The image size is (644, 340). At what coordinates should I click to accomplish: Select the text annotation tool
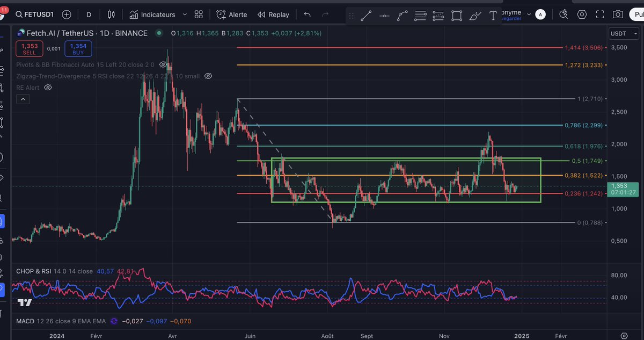[x=493, y=16]
